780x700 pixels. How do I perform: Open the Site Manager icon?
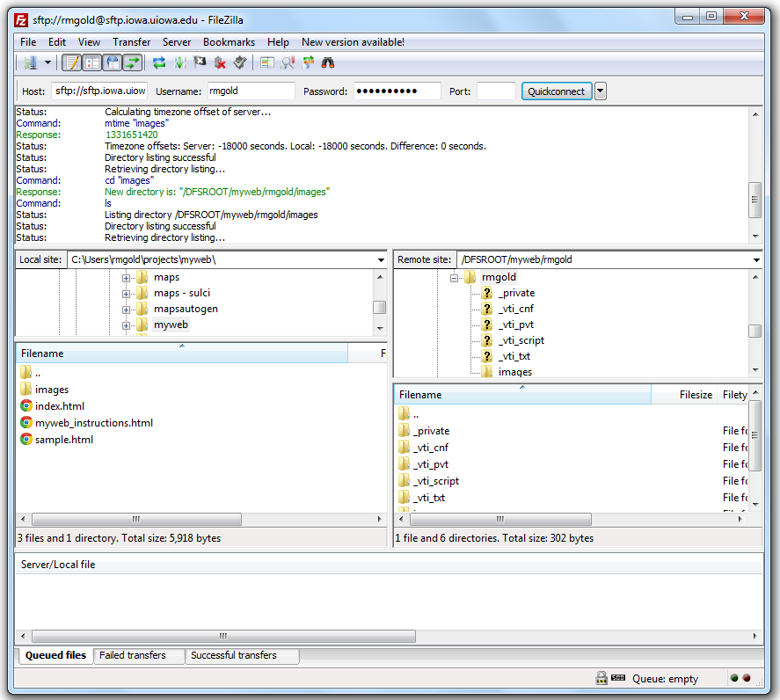coord(31,62)
